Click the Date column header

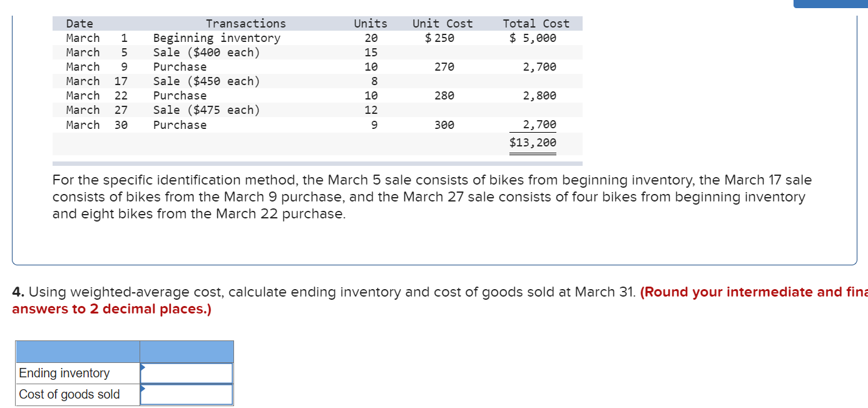pos(79,23)
